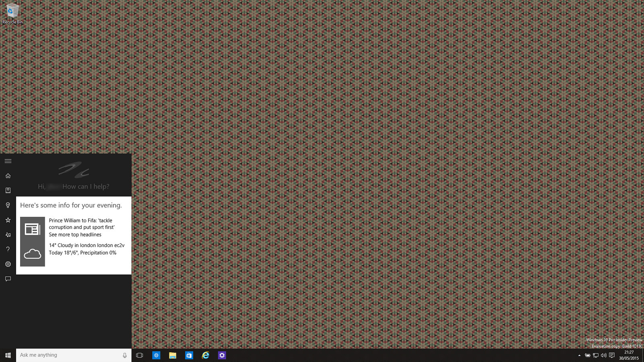
Task: Open Cortana Settings gear
Action: 8,264
